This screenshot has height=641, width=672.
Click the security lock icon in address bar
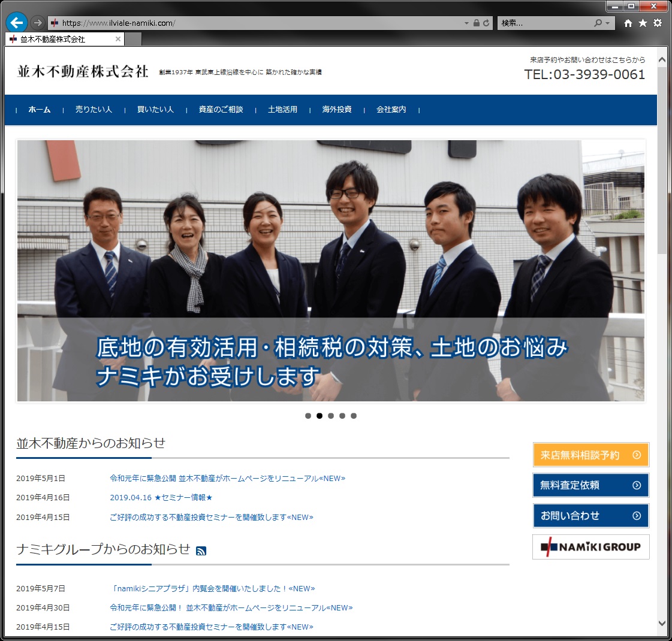476,23
